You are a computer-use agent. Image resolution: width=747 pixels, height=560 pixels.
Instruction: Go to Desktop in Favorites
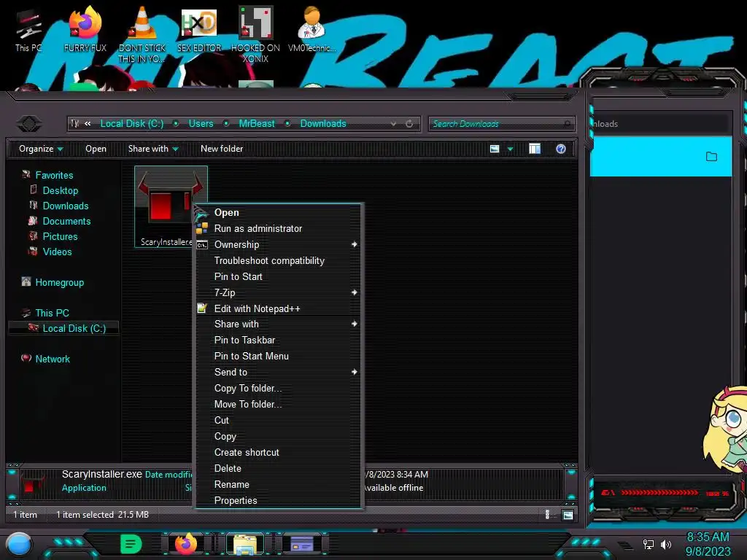pyautogui.click(x=60, y=190)
